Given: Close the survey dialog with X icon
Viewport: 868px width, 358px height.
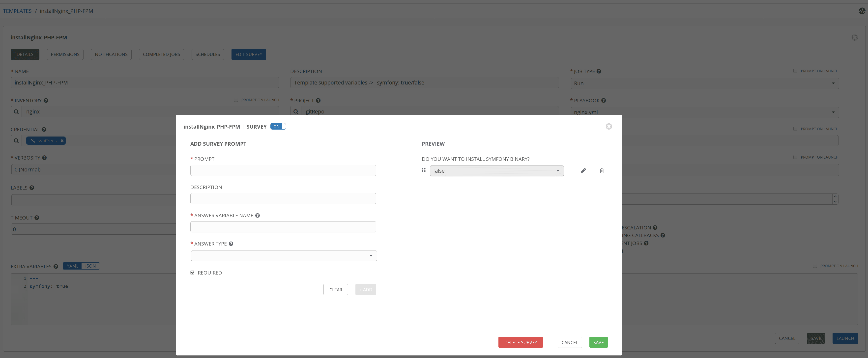Looking at the screenshot, I should 608,127.
